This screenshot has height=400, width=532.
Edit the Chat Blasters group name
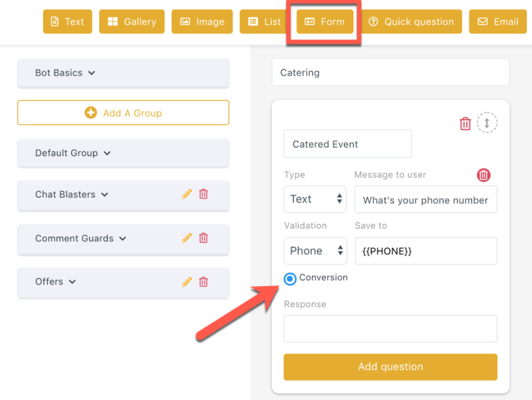186,194
